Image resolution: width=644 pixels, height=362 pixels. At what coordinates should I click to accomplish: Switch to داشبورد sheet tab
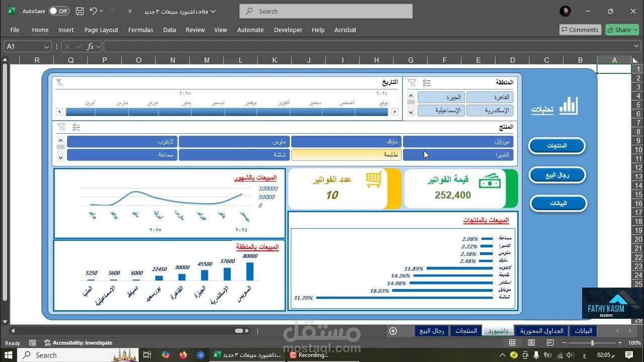click(x=499, y=331)
